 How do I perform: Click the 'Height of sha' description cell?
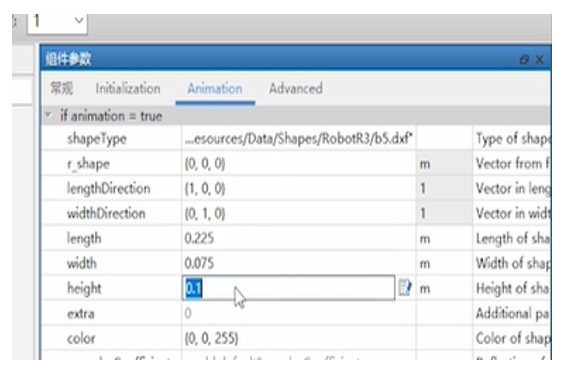click(512, 289)
